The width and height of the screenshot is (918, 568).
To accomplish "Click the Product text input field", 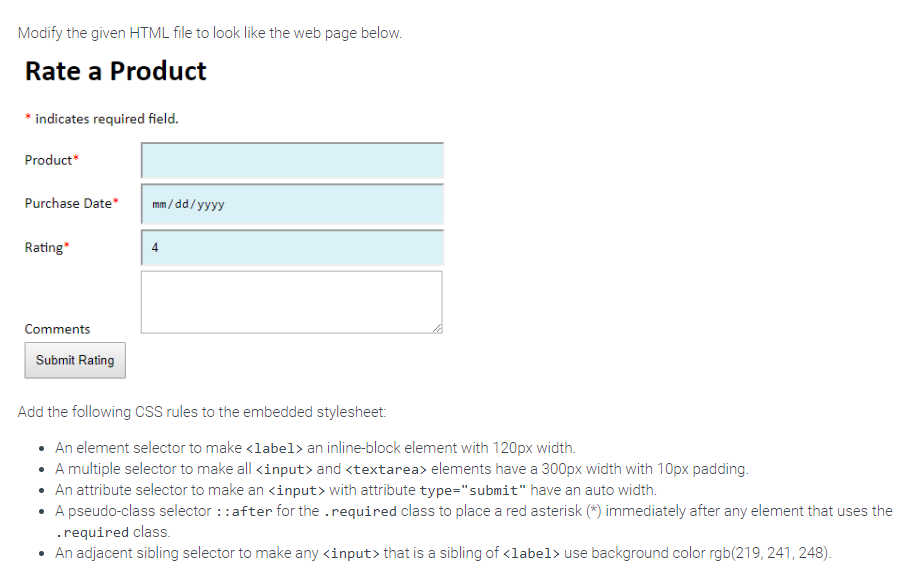I will coord(292,160).
